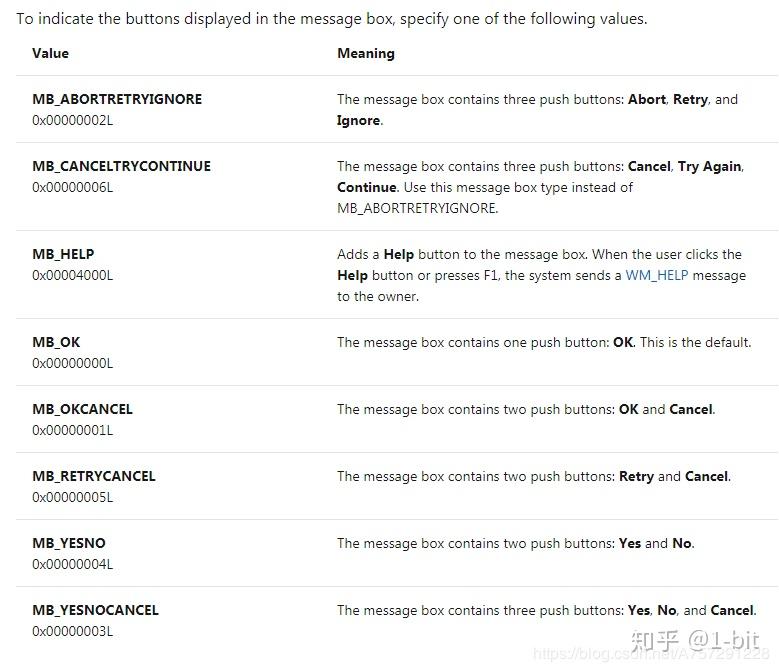This screenshot has width=779, height=672.
Task: Click the Meaning column header
Action: (365, 53)
